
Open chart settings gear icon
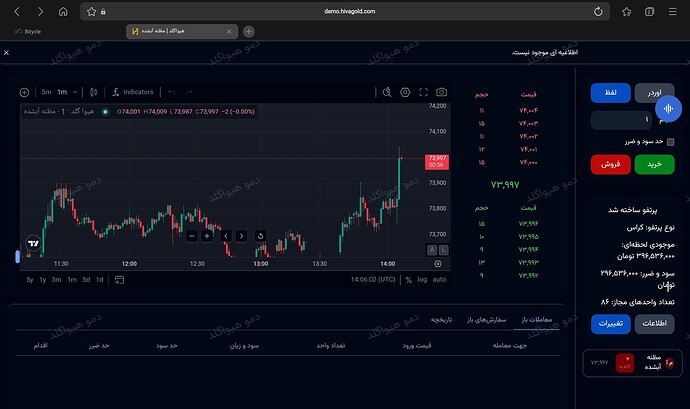(405, 92)
